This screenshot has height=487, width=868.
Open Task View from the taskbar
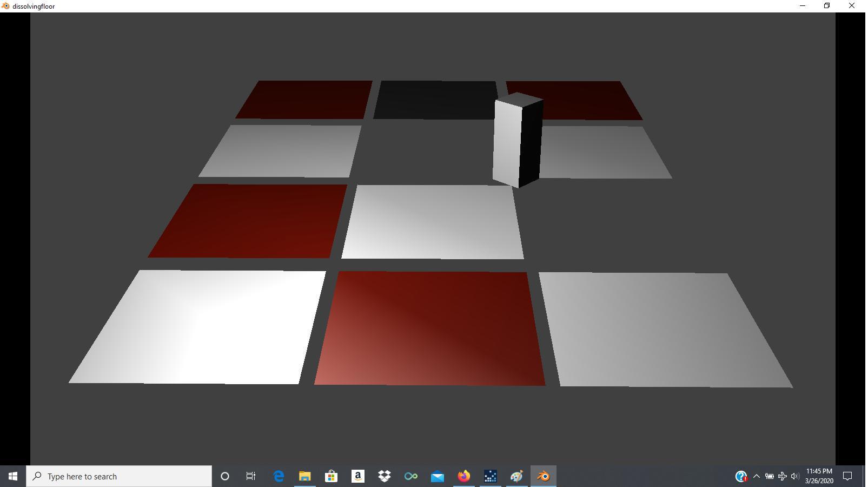(251, 476)
